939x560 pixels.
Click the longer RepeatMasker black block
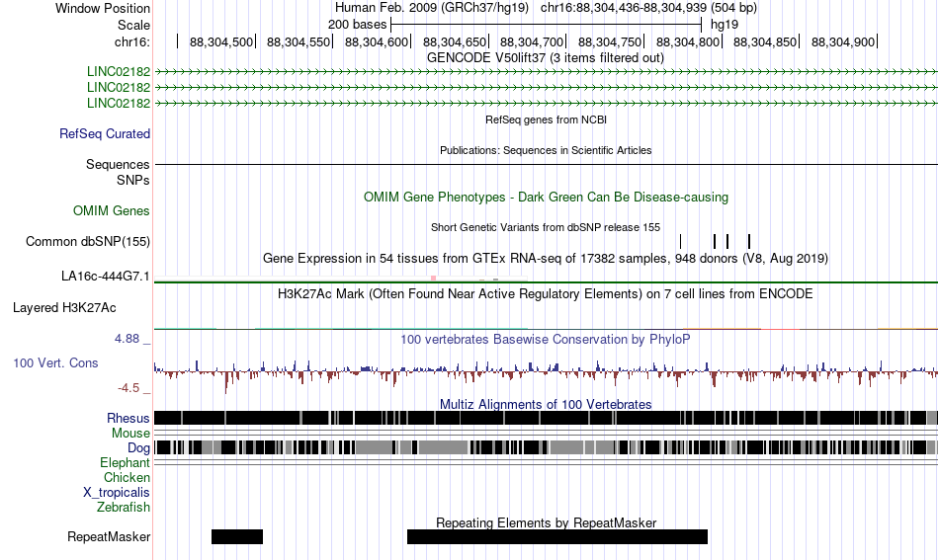pos(556,536)
